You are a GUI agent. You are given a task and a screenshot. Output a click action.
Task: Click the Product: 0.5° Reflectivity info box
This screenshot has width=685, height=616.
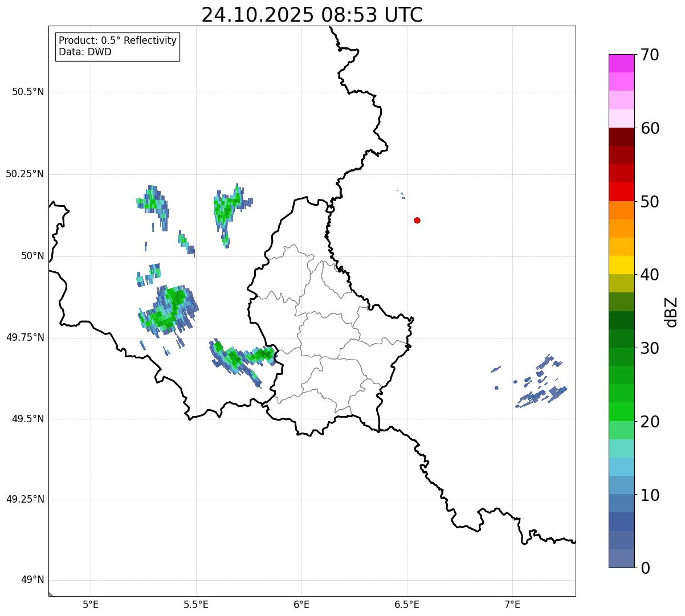pos(117,46)
